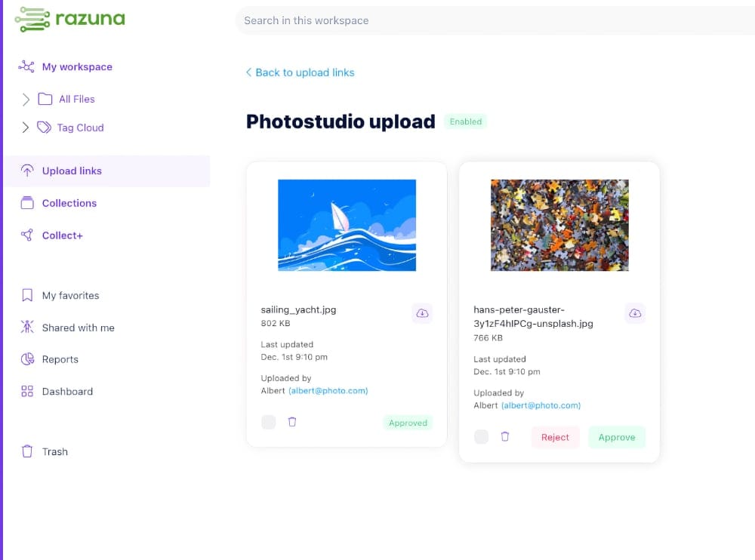The width and height of the screenshot is (755, 560).
Task: Go to Collect+ section
Action: coord(62,235)
